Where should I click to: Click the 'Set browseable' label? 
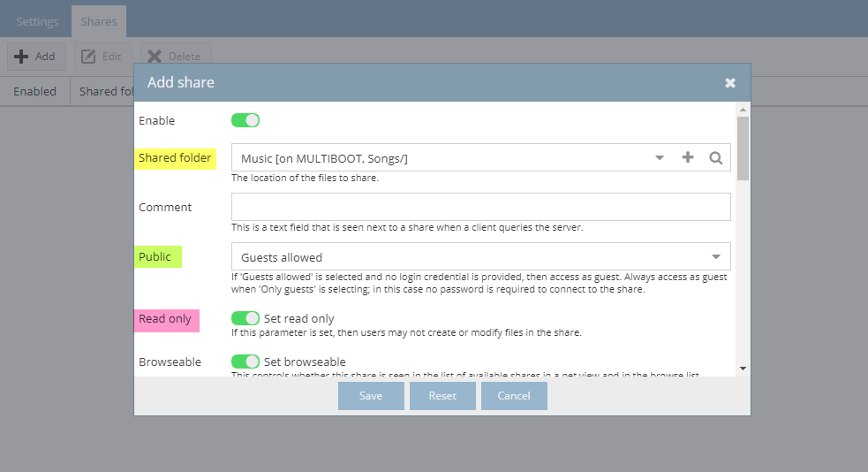305,362
